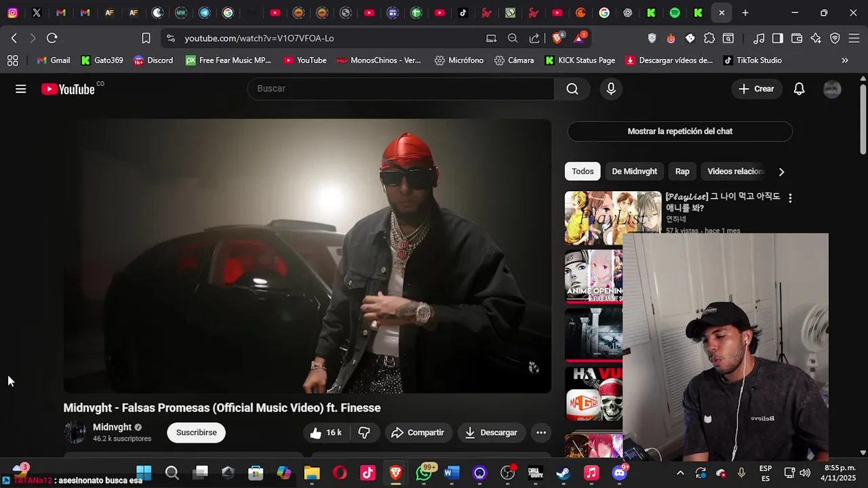Viewport: 868px width, 488px height.
Task: Open the KICK Status Page bookmark
Action: 580,60
